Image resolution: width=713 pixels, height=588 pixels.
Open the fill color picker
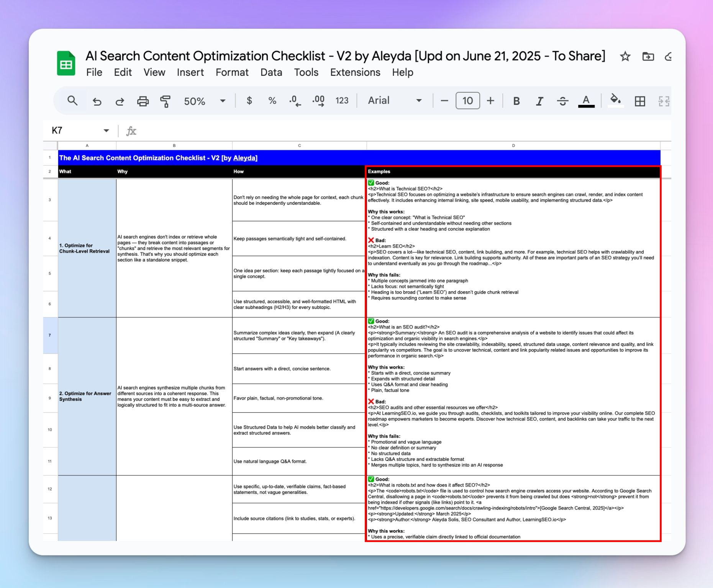tap(615, 100)
